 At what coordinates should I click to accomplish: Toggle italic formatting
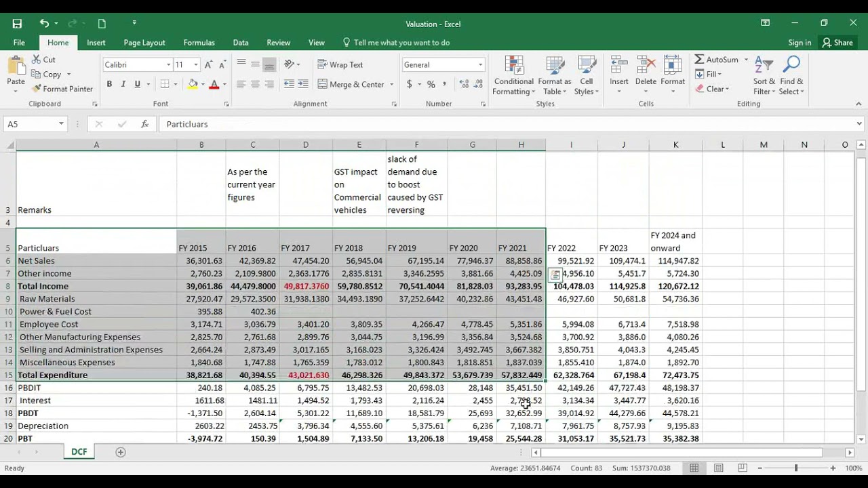point(123,84)
